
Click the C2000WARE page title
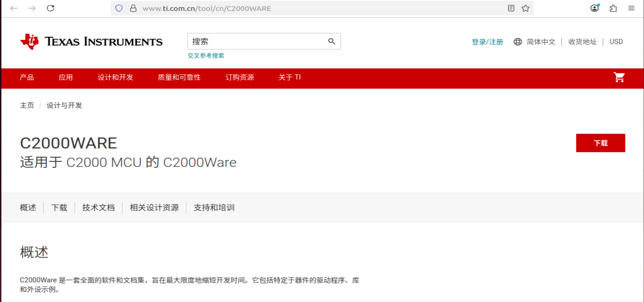click(x=69, y=143)
